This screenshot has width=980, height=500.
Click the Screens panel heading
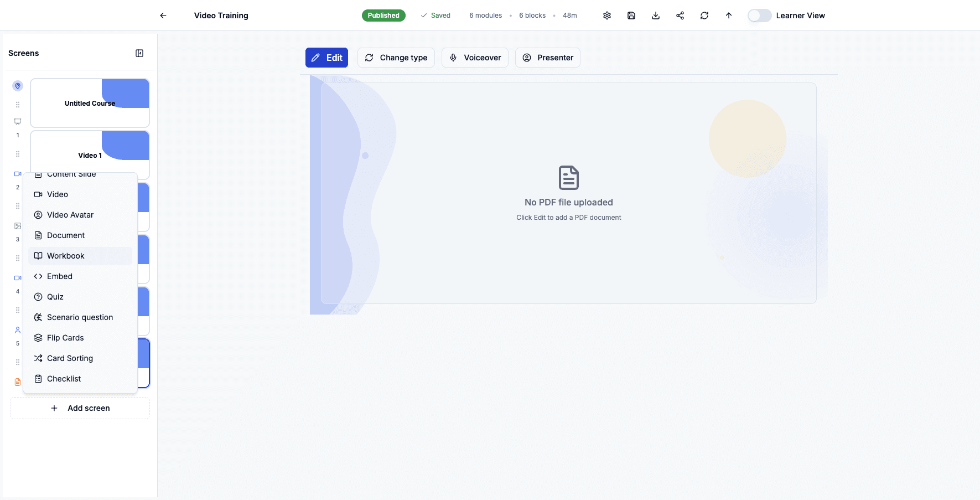tap(24, 53)
